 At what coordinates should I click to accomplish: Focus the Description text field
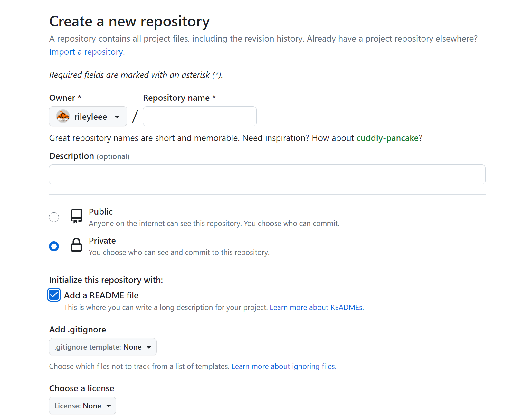267,174
